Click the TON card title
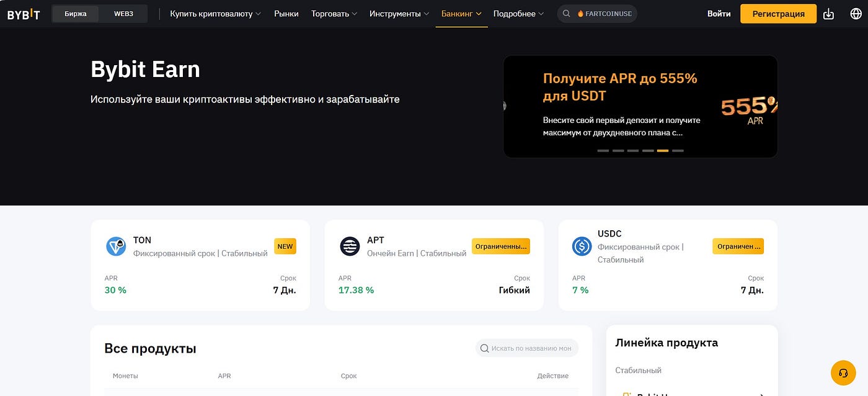 click(142, 240)
